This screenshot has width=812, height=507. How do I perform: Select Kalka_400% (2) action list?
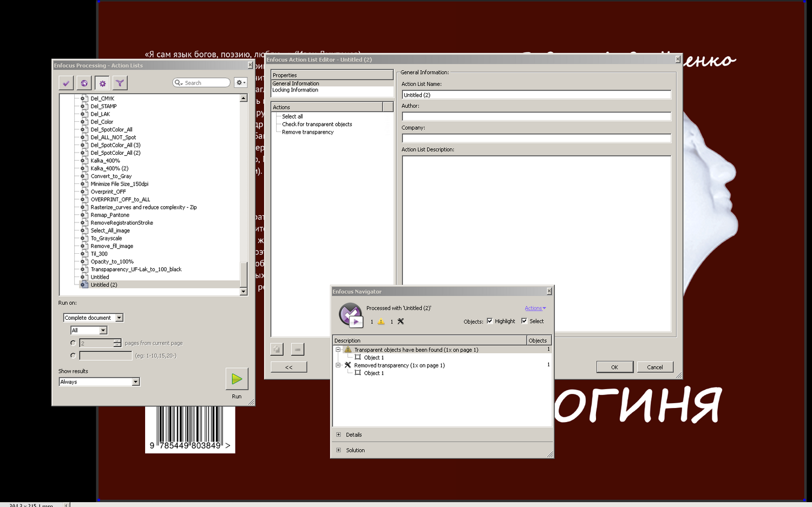click(x=109, y=168)
